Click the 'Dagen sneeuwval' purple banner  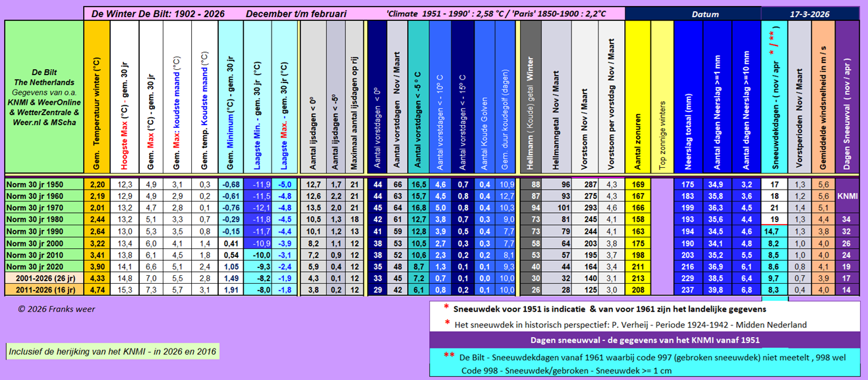coord(645,340)
